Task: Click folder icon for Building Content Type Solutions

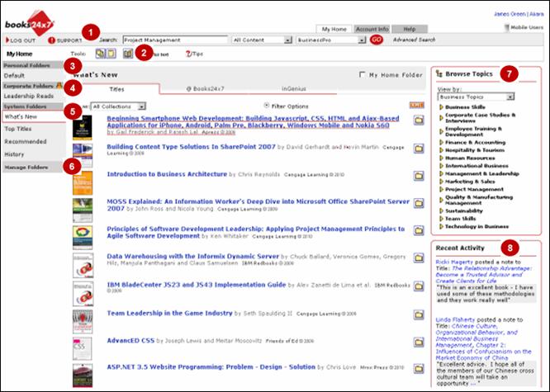Action: click(x=418, y=149)
